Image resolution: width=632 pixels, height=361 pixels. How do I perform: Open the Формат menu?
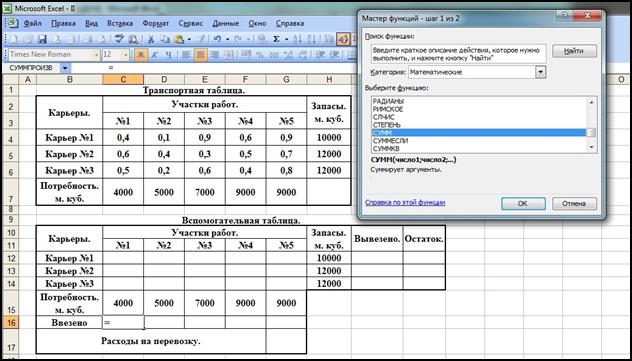coord(156,23)
